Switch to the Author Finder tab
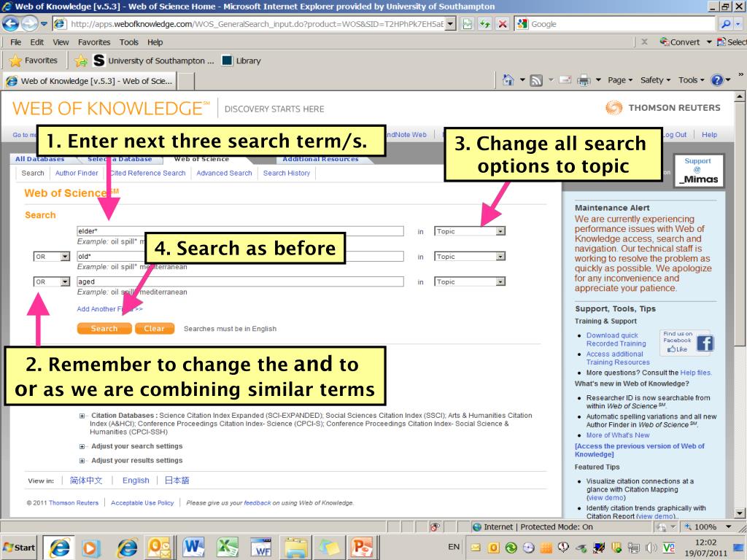Image resolution: width=747 pixels, height=560 pixels. tap(77, 174)
